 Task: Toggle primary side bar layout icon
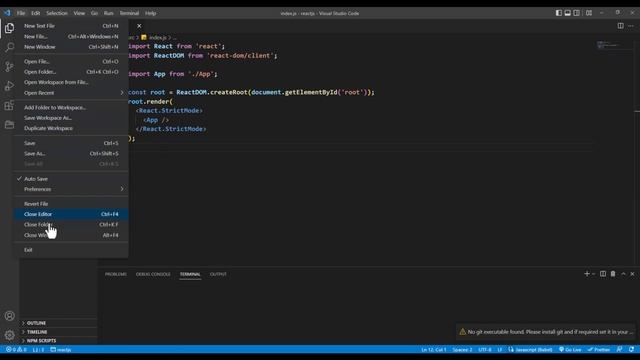559,13
